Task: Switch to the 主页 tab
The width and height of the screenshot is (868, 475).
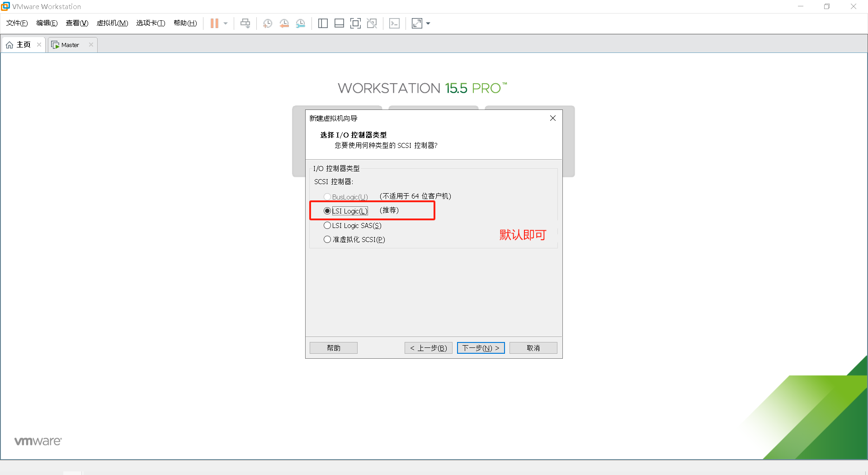Action: 24,45
